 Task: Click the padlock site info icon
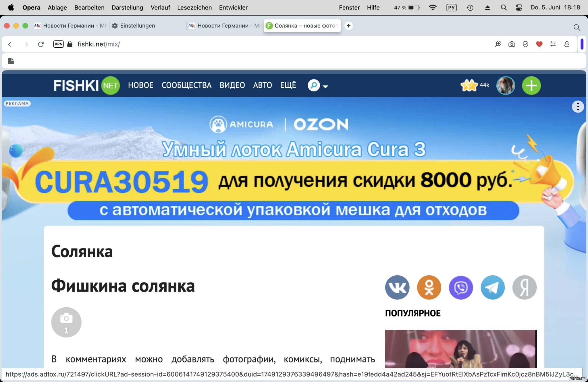pos(70,44)
